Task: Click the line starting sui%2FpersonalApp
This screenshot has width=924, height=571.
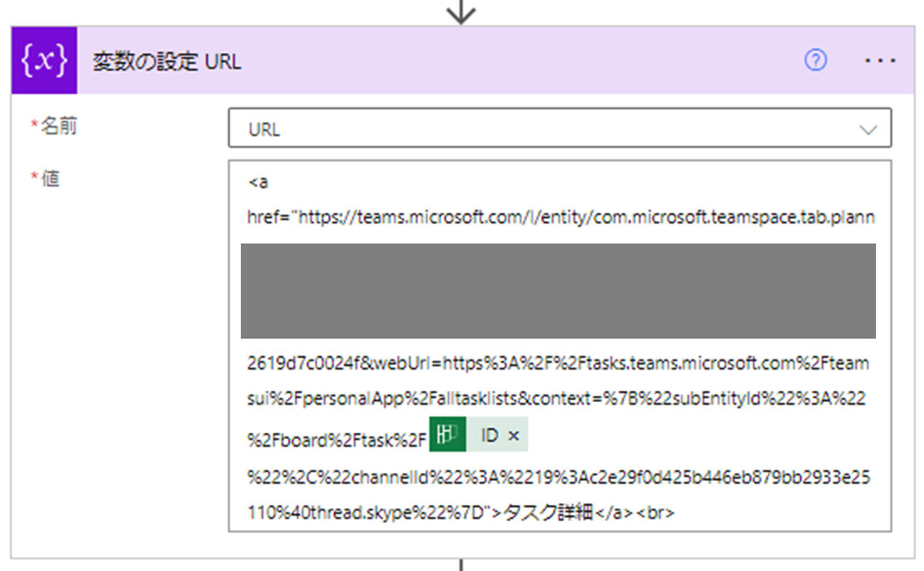Action: click(x=556, y=399)
